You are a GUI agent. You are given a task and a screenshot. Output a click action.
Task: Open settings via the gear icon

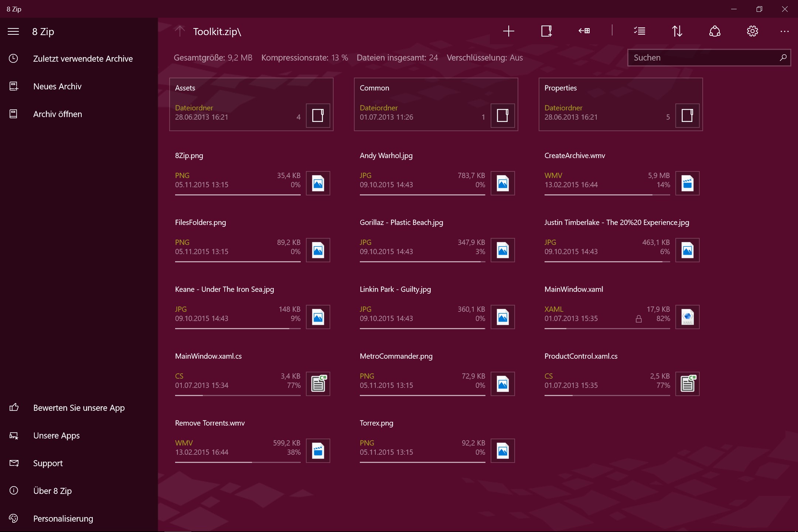(753, 31)
